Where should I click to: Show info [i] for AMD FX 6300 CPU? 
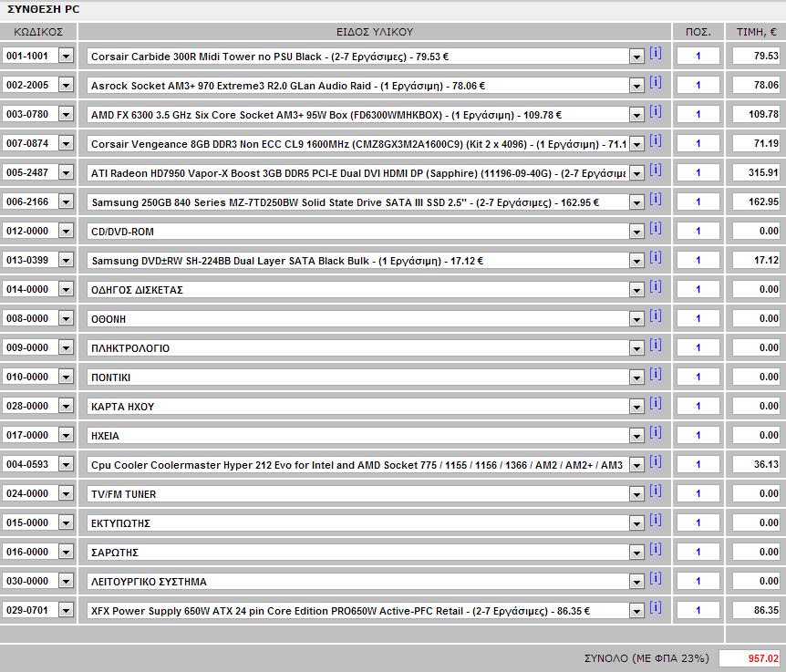coord(656,110)
